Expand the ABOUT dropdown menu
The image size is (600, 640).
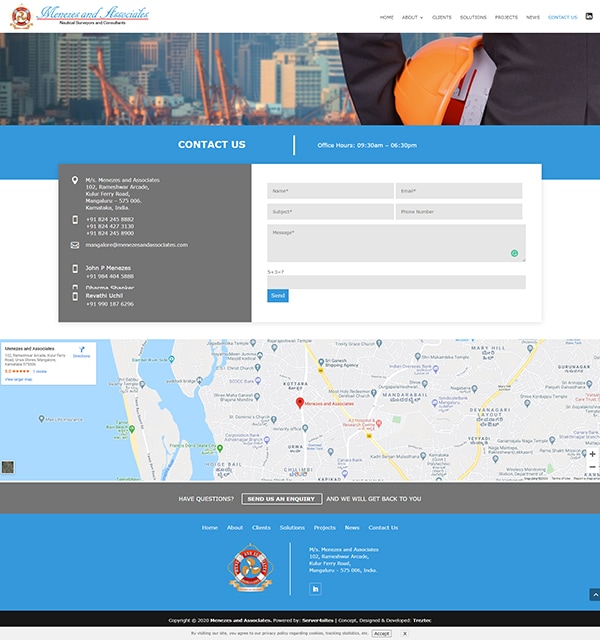pyautogui.click(x=412, y=17)
